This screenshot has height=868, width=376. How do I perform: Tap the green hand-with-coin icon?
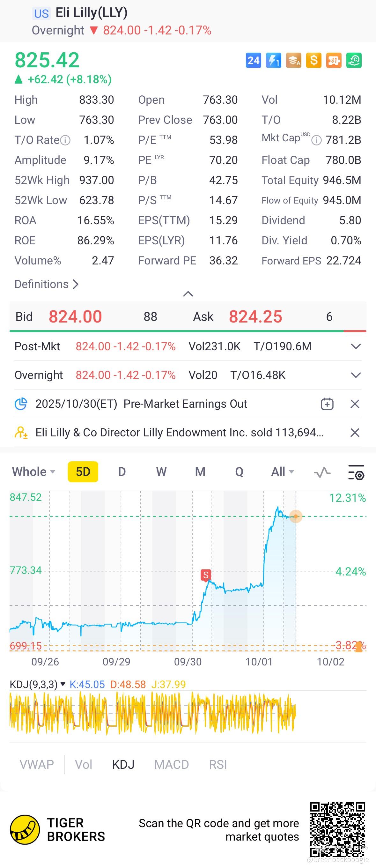coord(354,61)
